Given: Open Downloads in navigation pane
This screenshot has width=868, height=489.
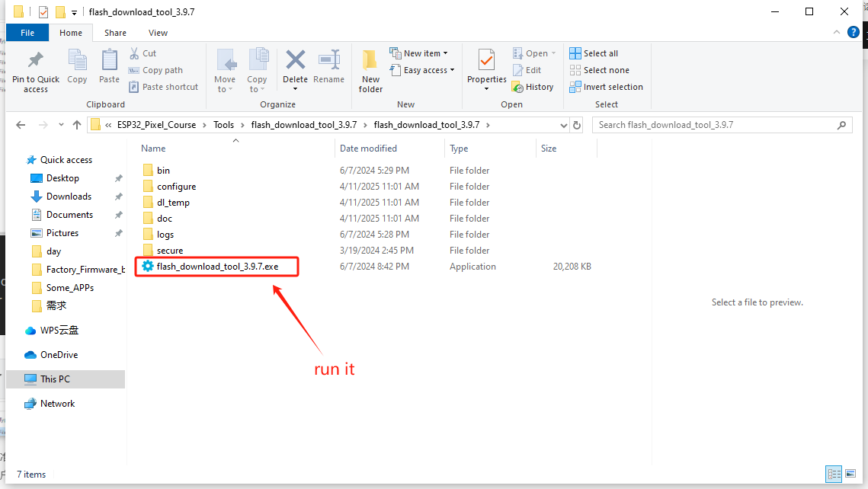Looking at the screenshot, I should [69, 197].
